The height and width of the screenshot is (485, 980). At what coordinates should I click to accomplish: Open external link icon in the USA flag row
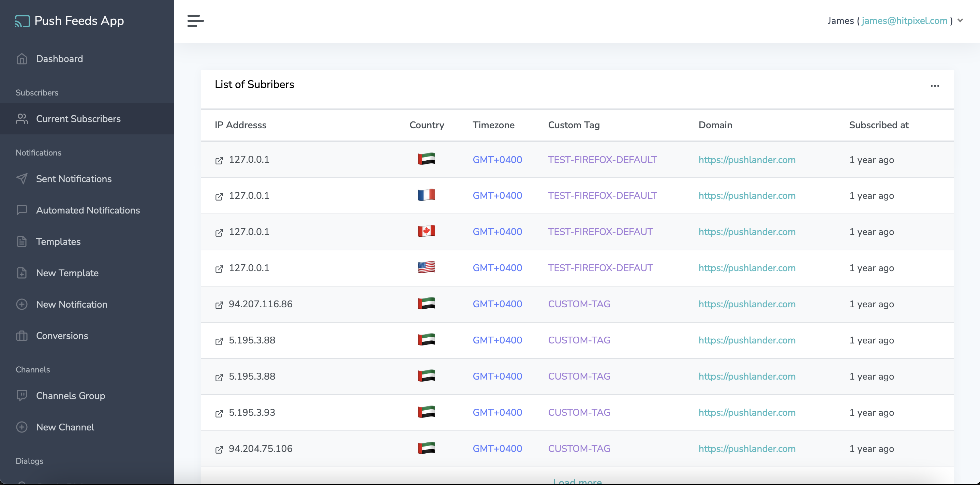tap(219, 269)
